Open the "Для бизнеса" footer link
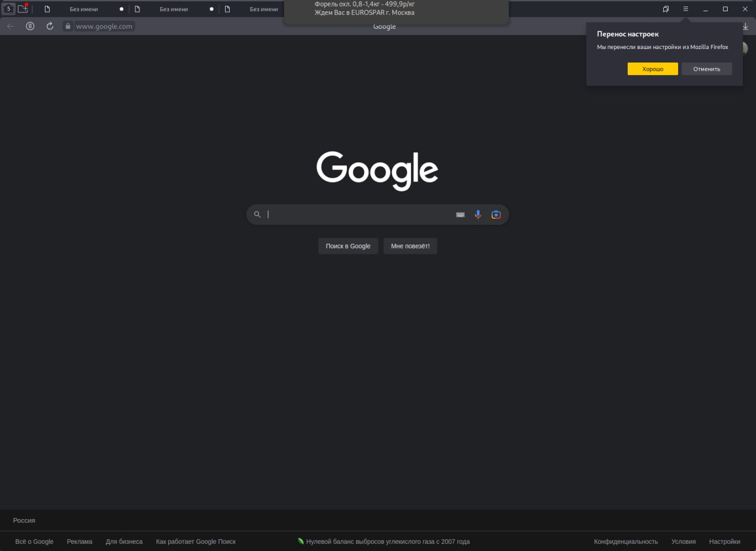The height and width of the screenshot is (551, 756). tap(124, 542)
